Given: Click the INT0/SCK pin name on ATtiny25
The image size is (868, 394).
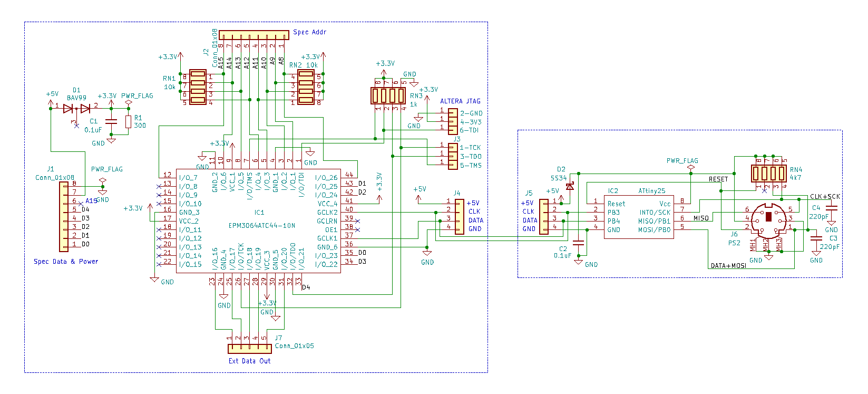Looking at the screenshot, I should click(x=655, y=213).
